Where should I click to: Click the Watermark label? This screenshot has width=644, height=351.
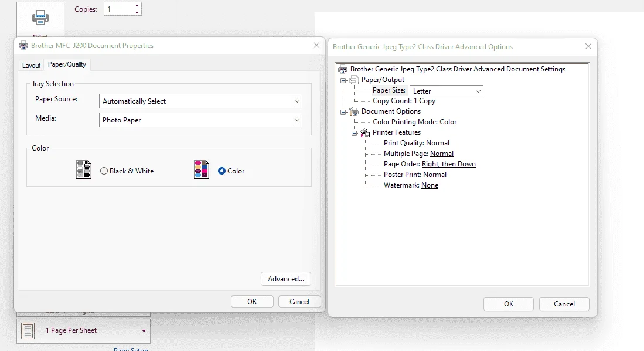401,185
